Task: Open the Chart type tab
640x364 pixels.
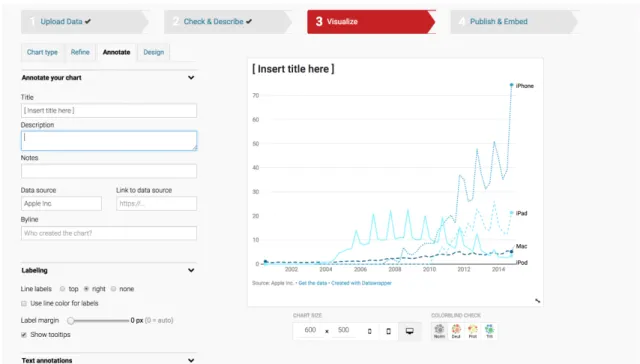Action: [42, 52]
